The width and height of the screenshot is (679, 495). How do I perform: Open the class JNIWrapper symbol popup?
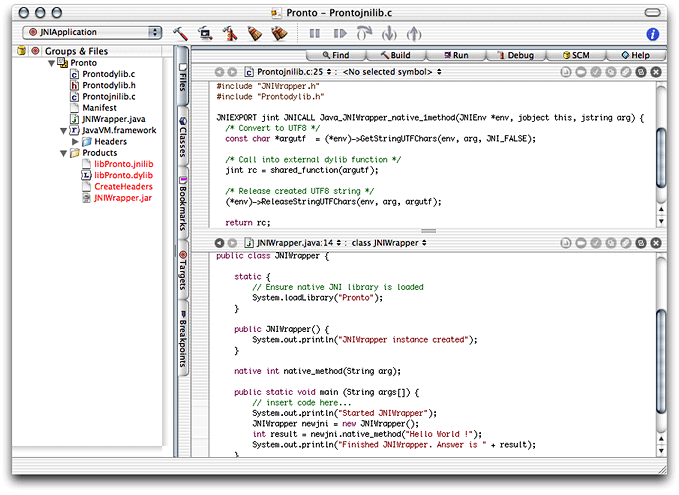(389, 243)
